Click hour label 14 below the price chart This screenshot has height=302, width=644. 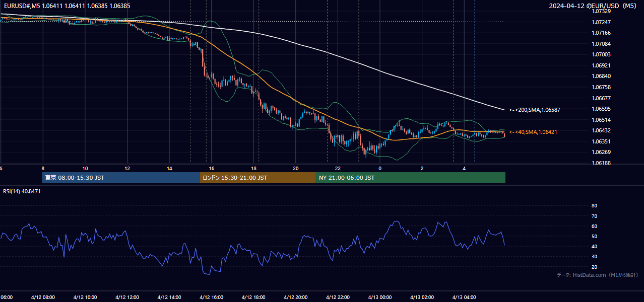pos(169,168)
